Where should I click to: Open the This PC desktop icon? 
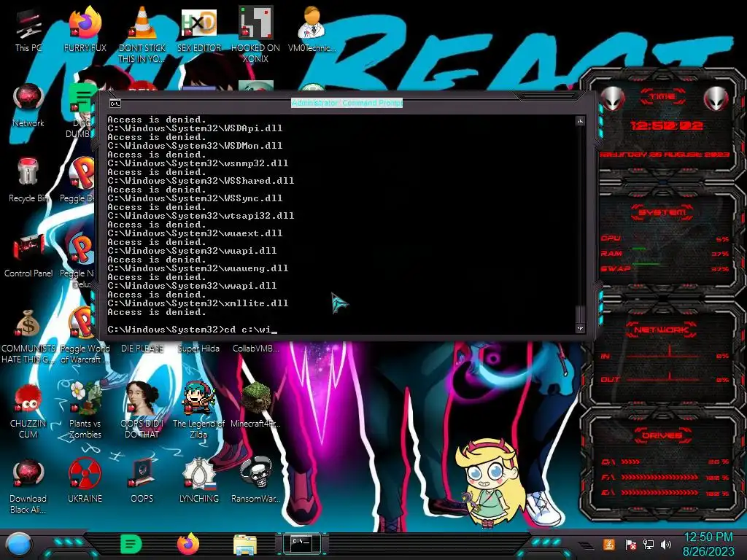pos(28,31)
